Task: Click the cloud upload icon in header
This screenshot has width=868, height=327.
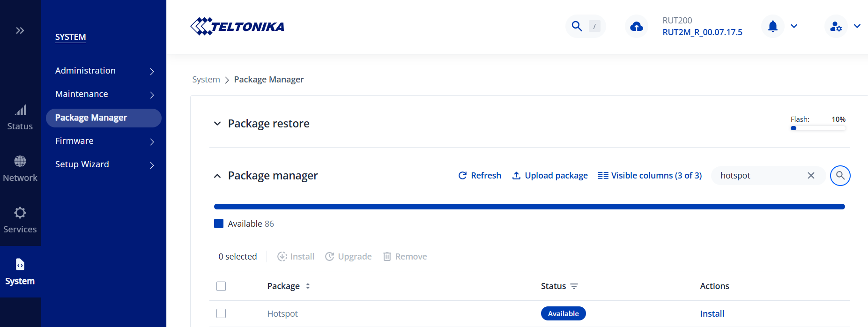Action: [636, 26]
